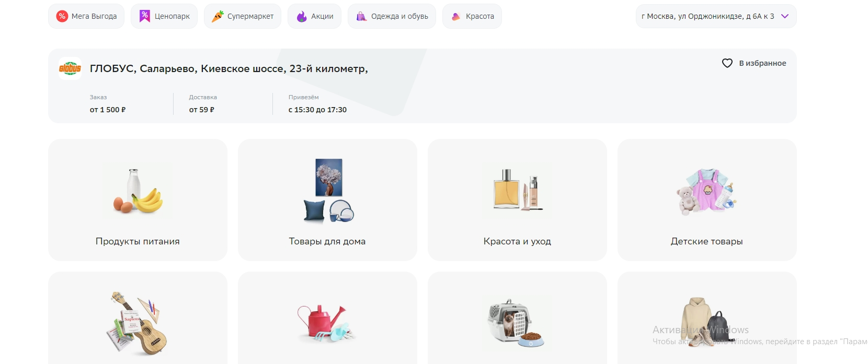Viewport: 868px width, 364px height.
Task: Open the card with guitar and books
Action: click(x=138, y=318)
